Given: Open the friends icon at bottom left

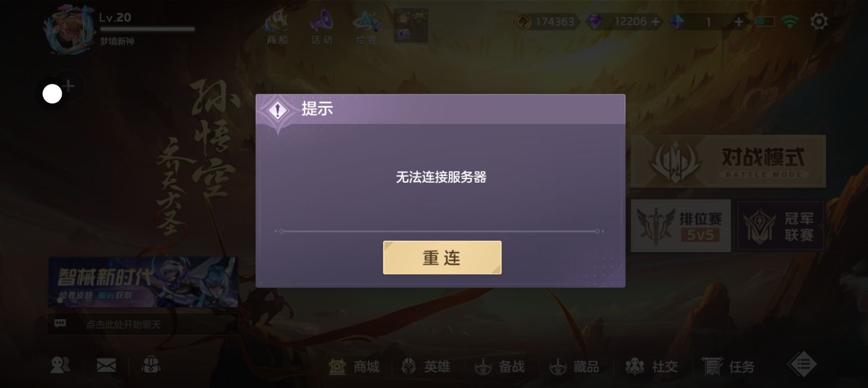Looking at the screenshot, I should (60, 366).
